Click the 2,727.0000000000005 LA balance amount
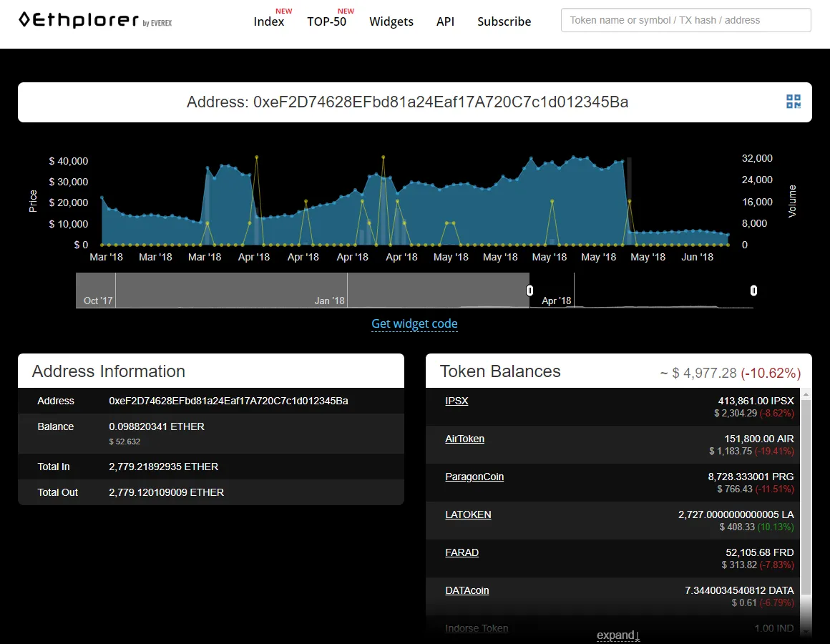 coord(736,514)
